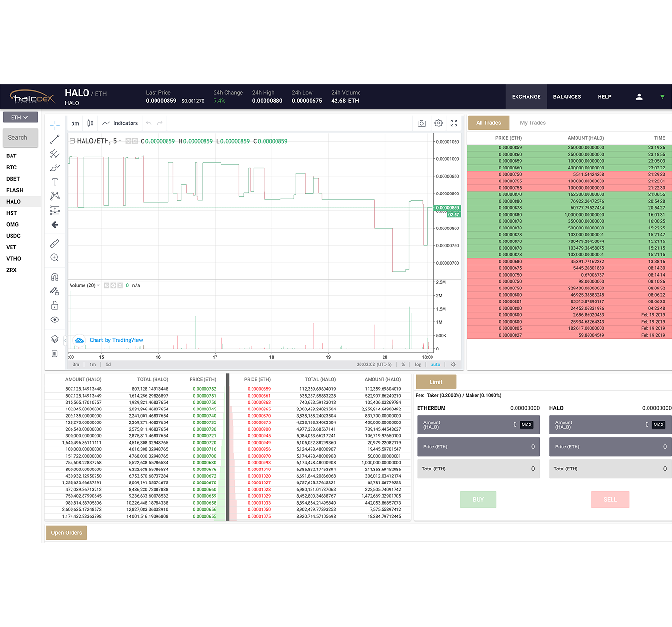Screen dimensions: 672x627
Task: Open the pitchfork drawing tool
Action: [55, 154]
